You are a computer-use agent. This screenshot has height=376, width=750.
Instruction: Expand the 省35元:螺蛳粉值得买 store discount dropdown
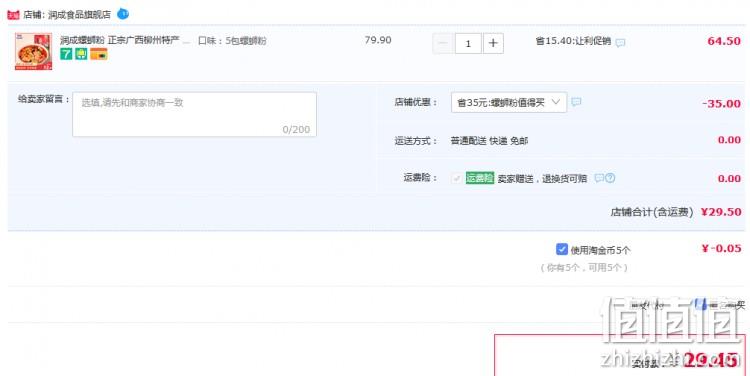tap(509, 102)
